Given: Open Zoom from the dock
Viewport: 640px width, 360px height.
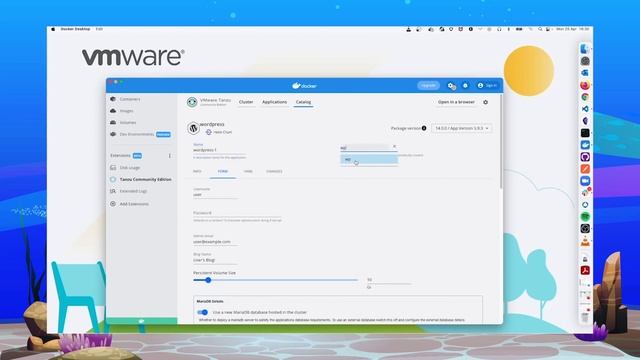Looking at the screenshot, I should click(x=585, y=181).
